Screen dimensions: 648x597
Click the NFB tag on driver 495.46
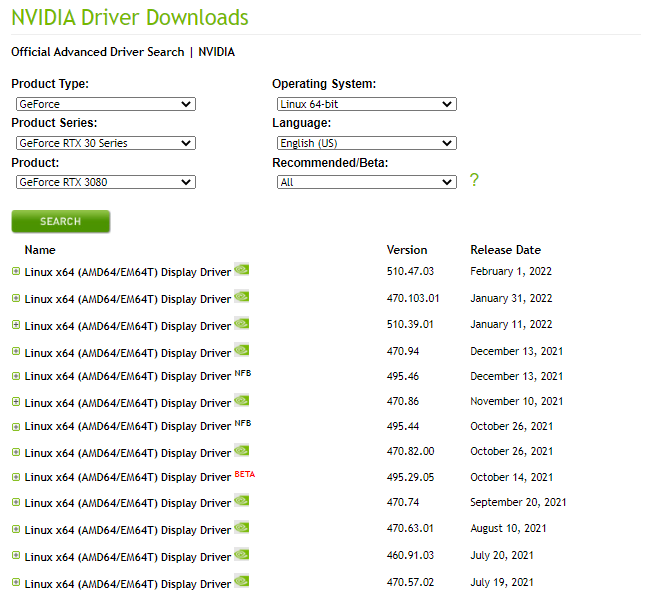tap(243, 373)
